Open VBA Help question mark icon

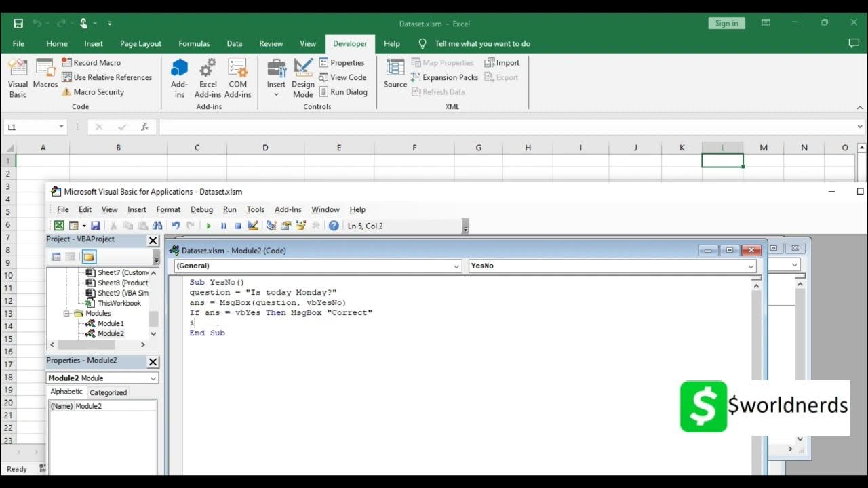pos(334,226)
